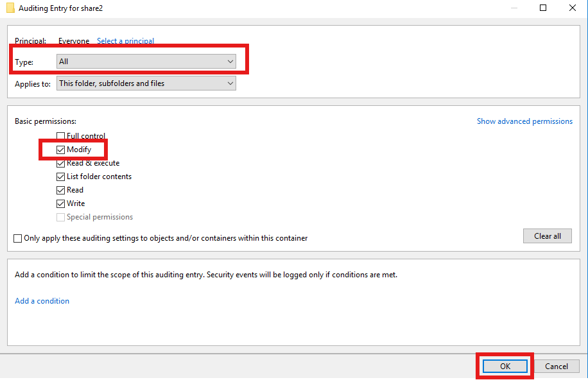This screenshot has height=380, width=588.
Task: Uncheck 'List folder contents' permission
Action: [61, 177]
